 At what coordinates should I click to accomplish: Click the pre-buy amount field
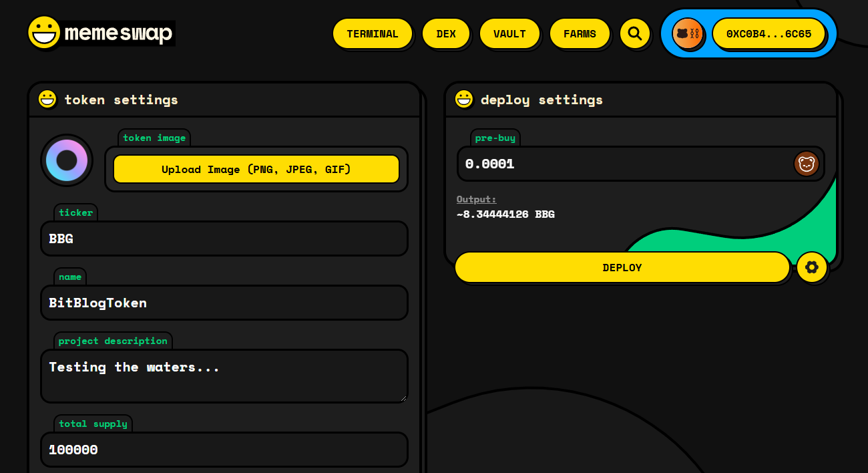coord(621,164)
